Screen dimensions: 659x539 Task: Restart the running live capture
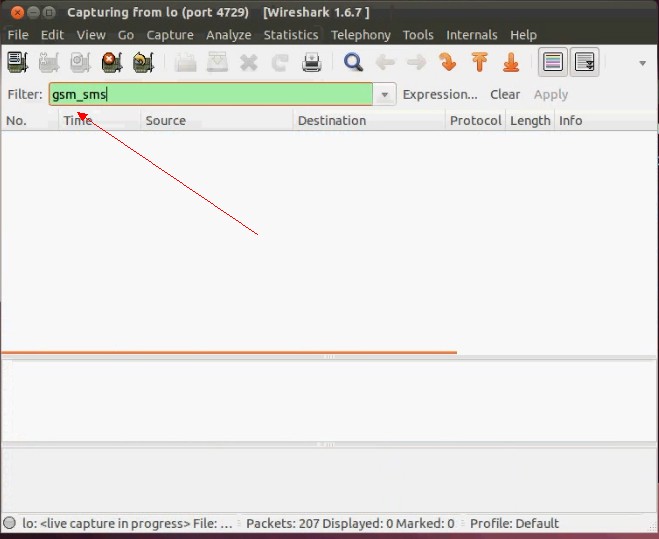(x=143, y=62)
